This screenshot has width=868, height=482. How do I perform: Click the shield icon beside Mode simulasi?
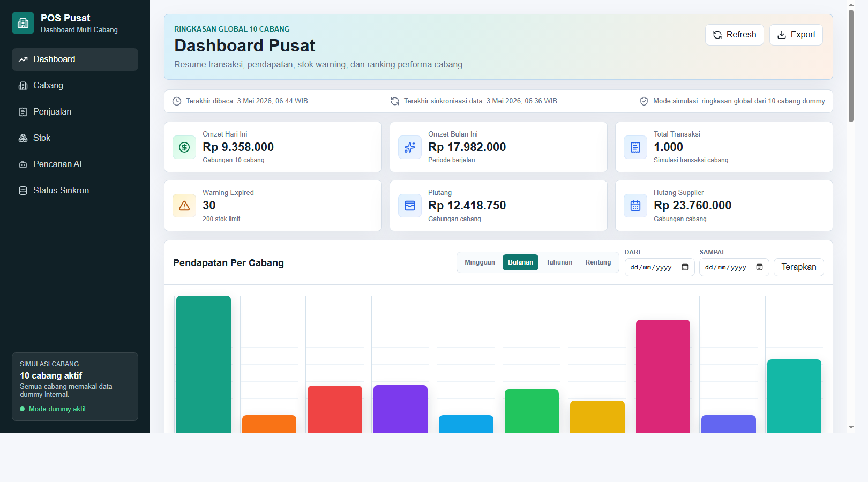(644, 101)
